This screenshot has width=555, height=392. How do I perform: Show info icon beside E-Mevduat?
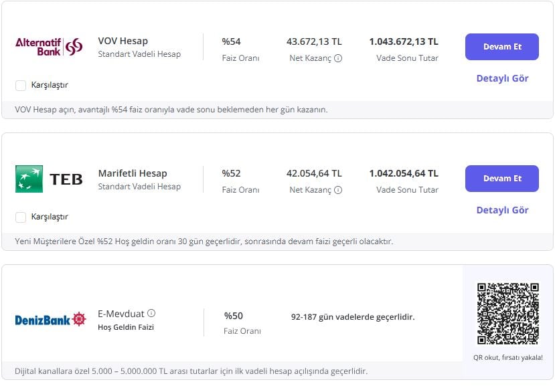(151, 313)
